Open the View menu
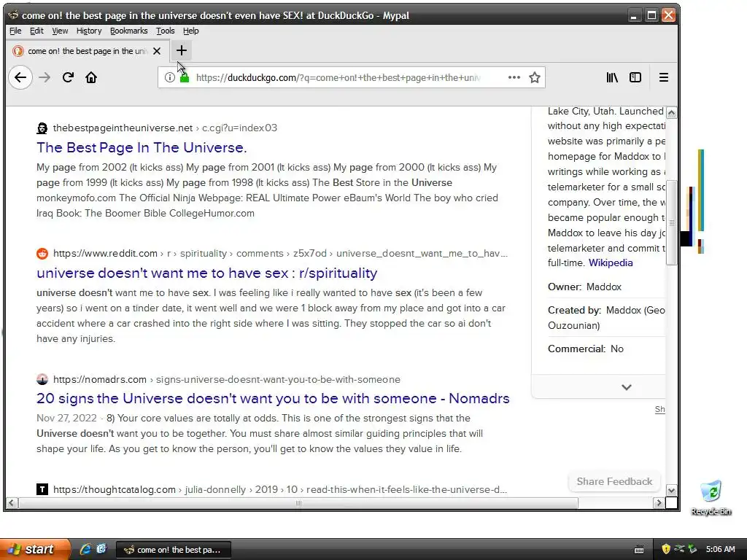 click(x=60, y=31)
